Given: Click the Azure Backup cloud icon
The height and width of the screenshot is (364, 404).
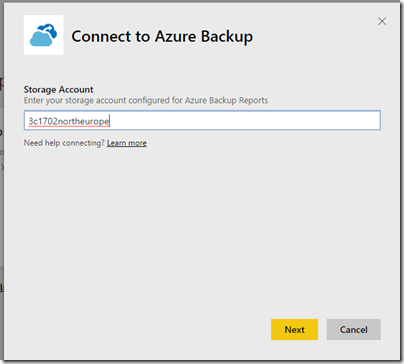Looking at the screenshot, I should tap(43, 35).
